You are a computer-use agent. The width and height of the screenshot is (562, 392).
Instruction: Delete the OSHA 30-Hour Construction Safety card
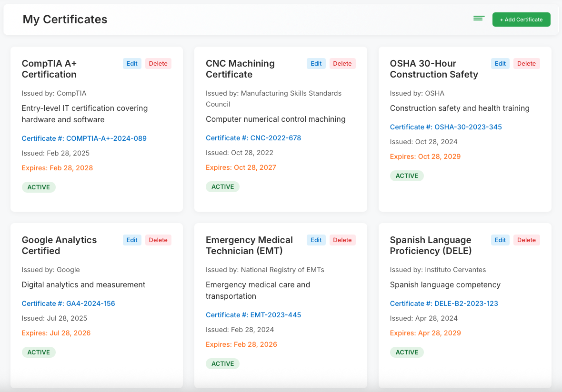pyautogui.click(x=526, y=63)
